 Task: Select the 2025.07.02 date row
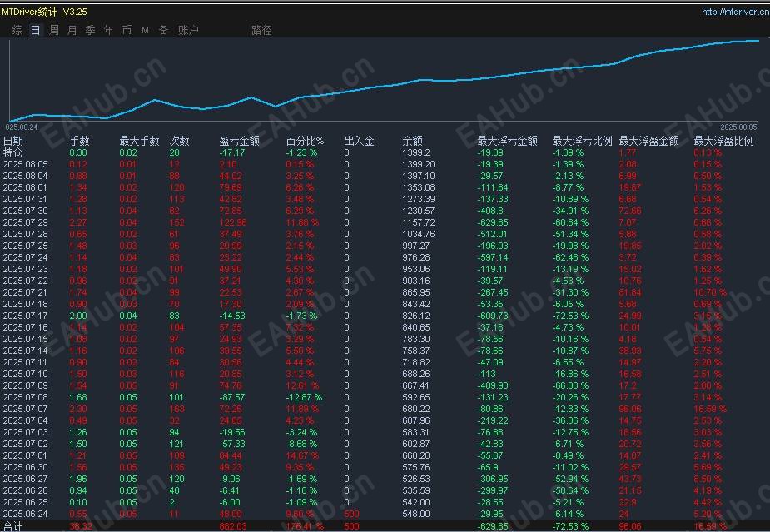coord(26,444)
